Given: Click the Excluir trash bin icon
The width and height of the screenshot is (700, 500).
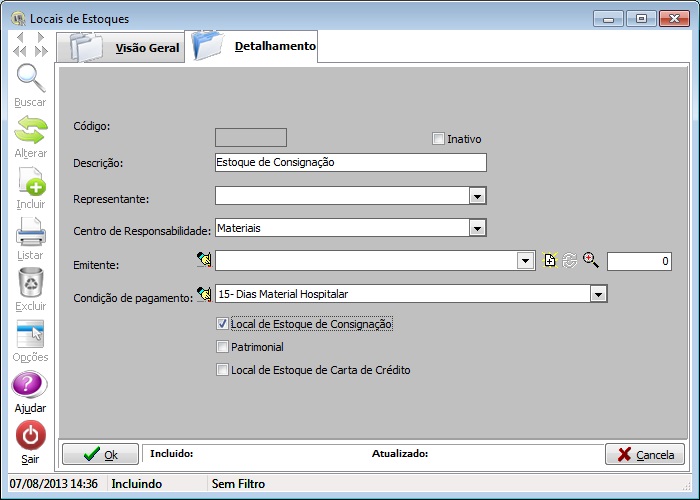Looking at the screenshot, I should click(x=30, y=284).
